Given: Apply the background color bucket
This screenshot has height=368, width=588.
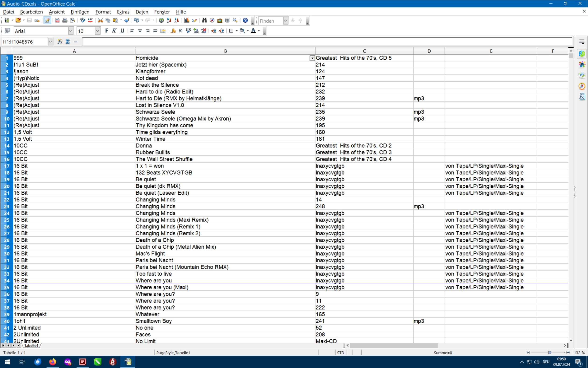Looking at the screenshot, I should 242,31.
